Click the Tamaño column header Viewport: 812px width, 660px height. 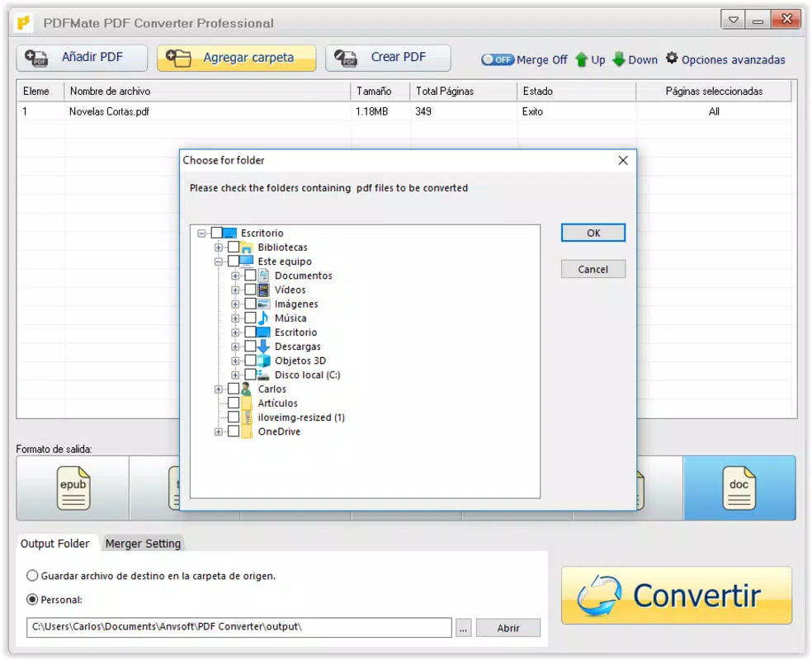pos(380,91)
